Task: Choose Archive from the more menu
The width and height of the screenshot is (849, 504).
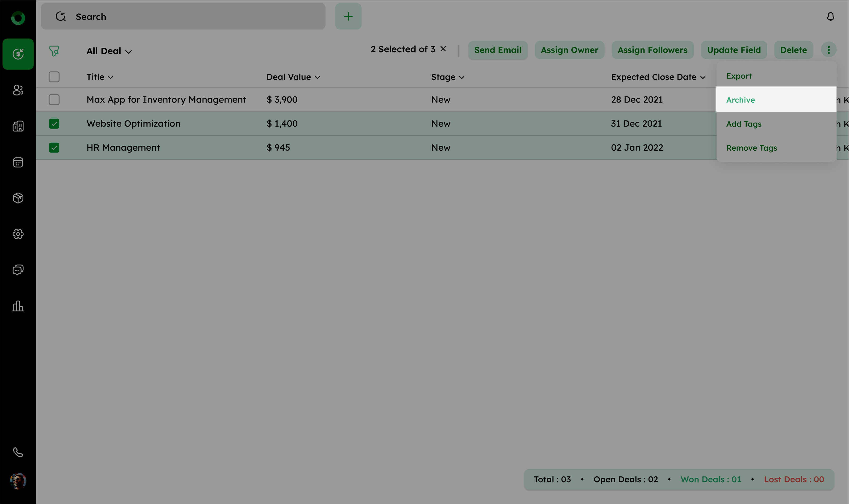Action: [741, 100]
